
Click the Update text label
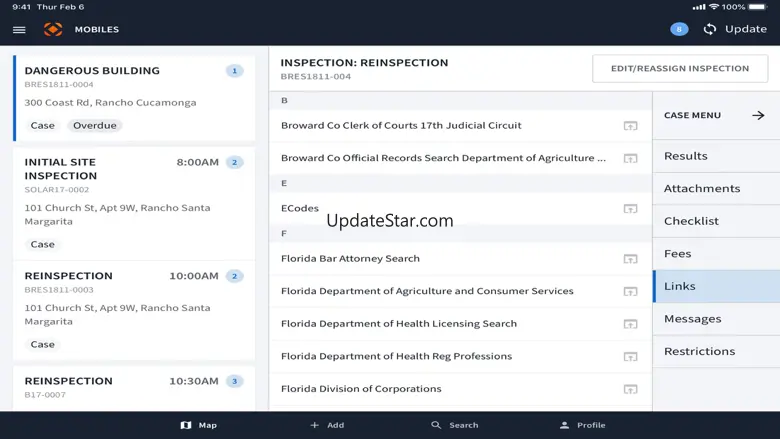pos(746,29)
